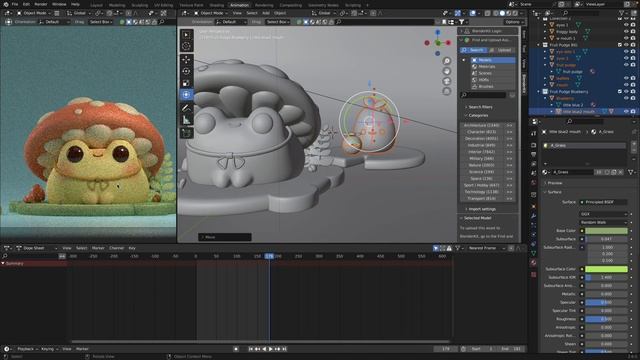This screenshot has height=360, width=640.
Task: Toggle eye icon of 'Fruit pudge' object row
Action: tap(626, 65)
